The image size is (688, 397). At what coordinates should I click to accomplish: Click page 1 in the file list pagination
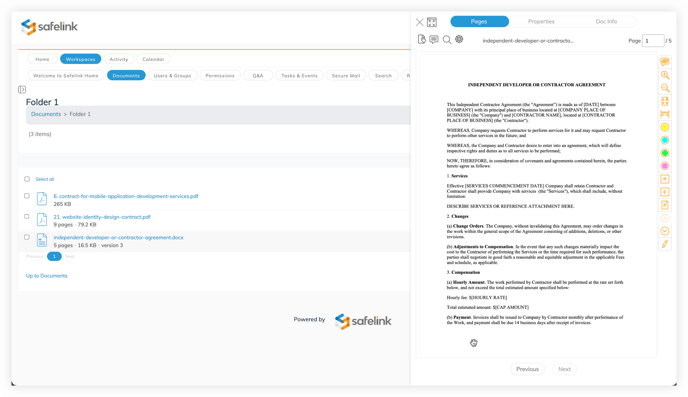point(54,257)
